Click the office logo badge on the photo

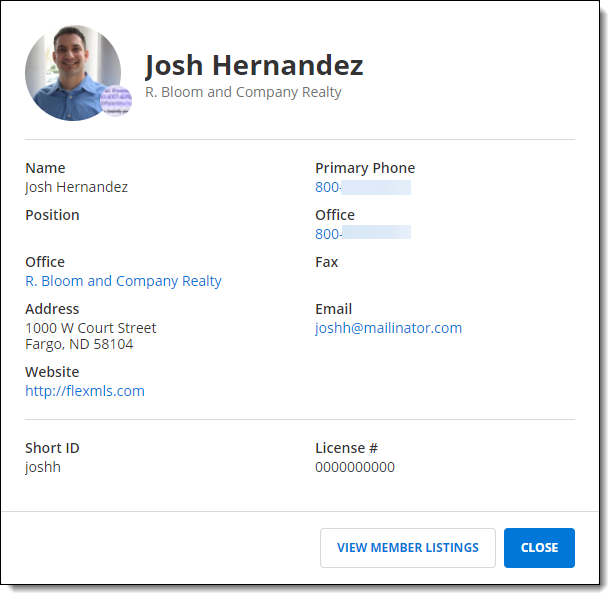(x=116, y=101)
